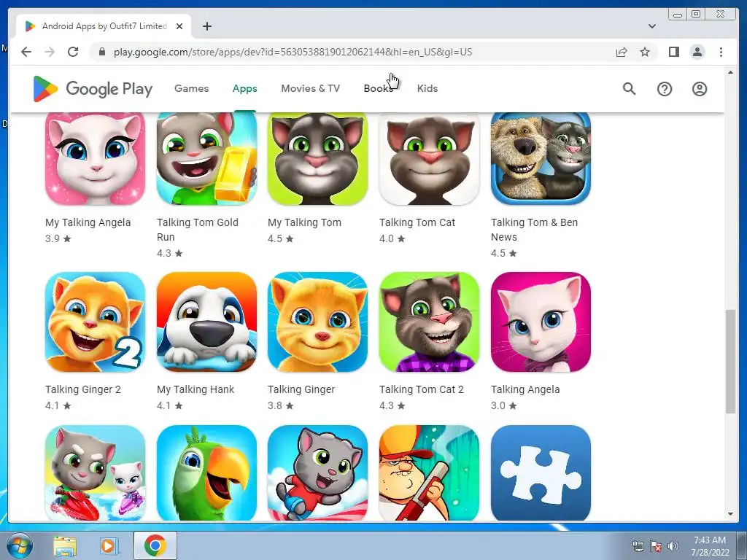The height and width of the screenshot is (560, 747).
Task: Click the 3.8 star rating under Talking Ginger
Action: (x=281, y=405)
